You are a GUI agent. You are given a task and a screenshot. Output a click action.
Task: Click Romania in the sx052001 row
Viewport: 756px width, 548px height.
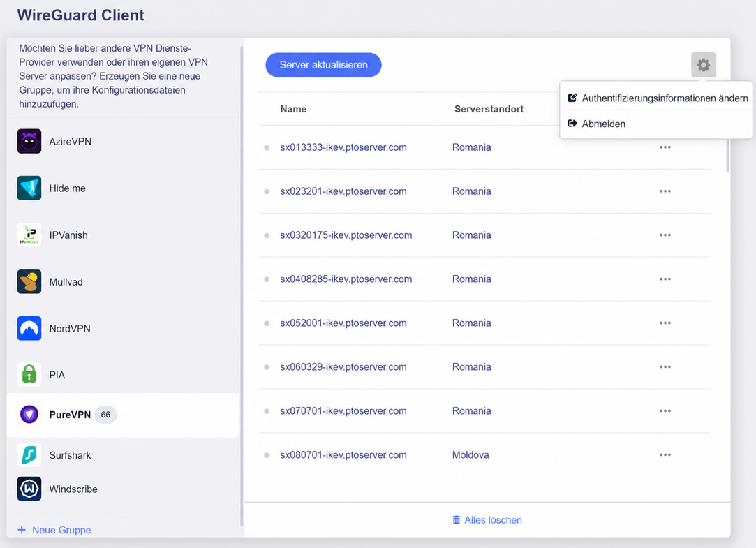coord(471,323)
